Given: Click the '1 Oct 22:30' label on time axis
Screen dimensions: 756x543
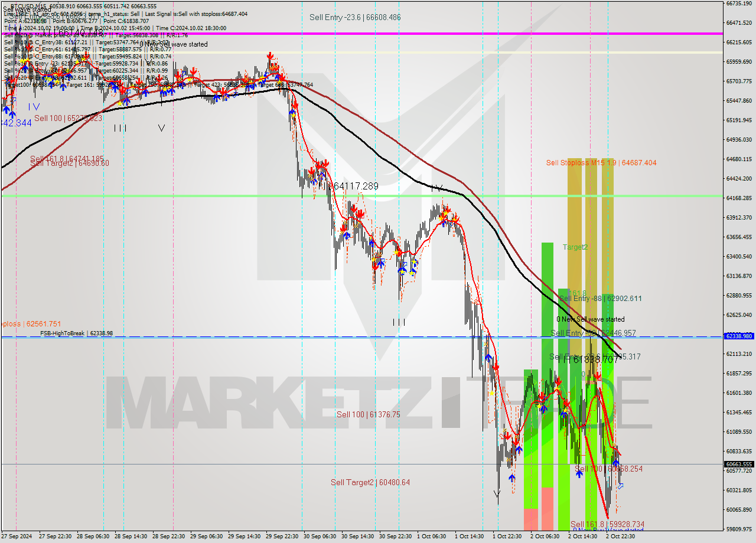Looking at the screenshot, I should [507, 537].
